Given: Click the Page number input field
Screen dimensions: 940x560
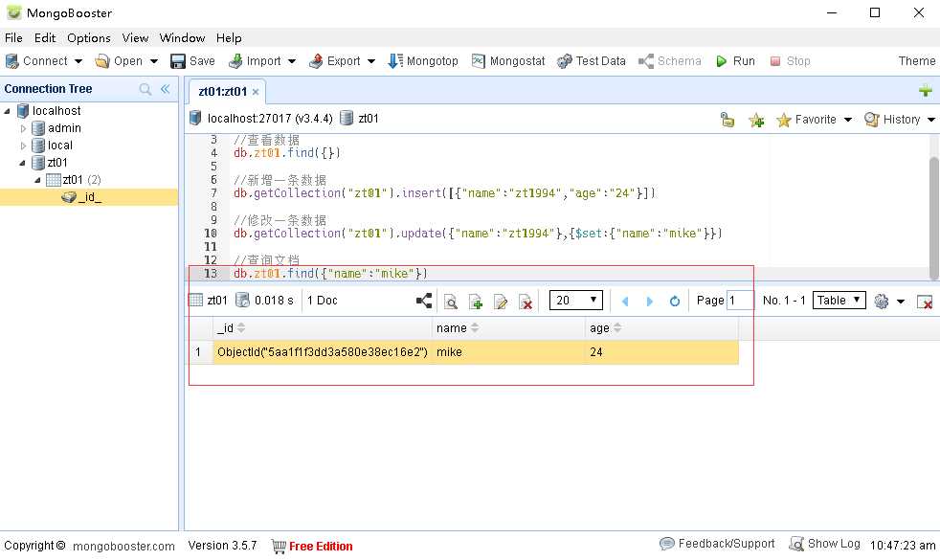Looking at the screenshot, I should pyautogui.click(x=740, y=301).
